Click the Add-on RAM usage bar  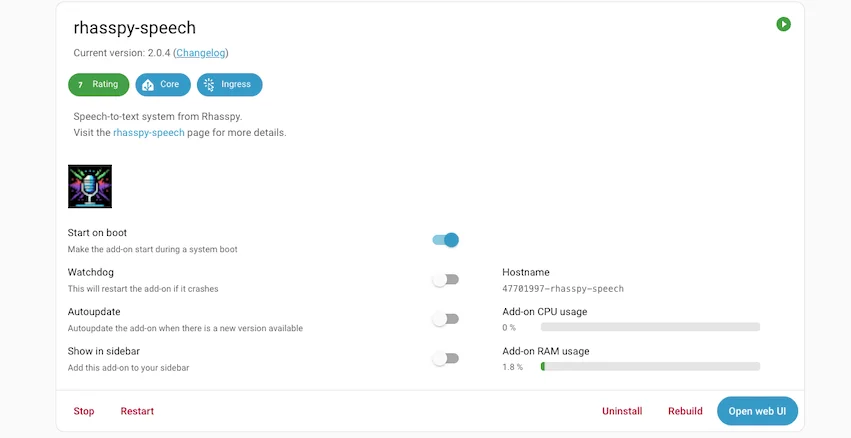coord(650,366)
